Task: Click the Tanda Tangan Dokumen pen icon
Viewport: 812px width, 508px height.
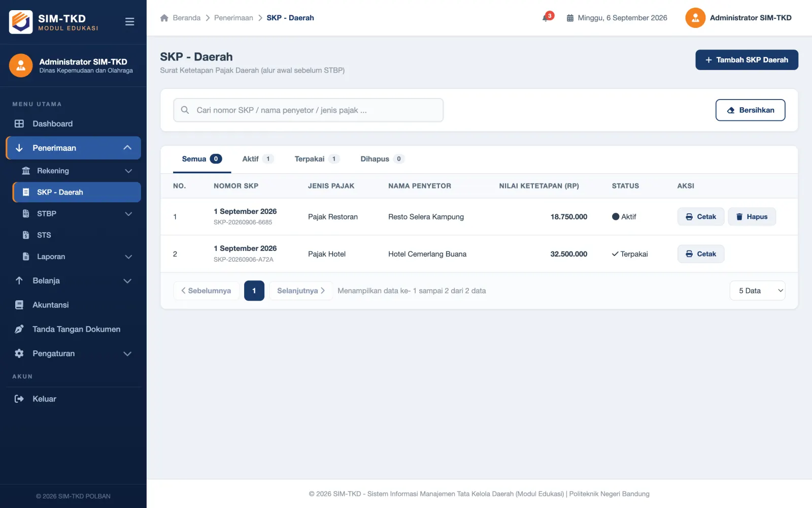Action: pos(19,329)
